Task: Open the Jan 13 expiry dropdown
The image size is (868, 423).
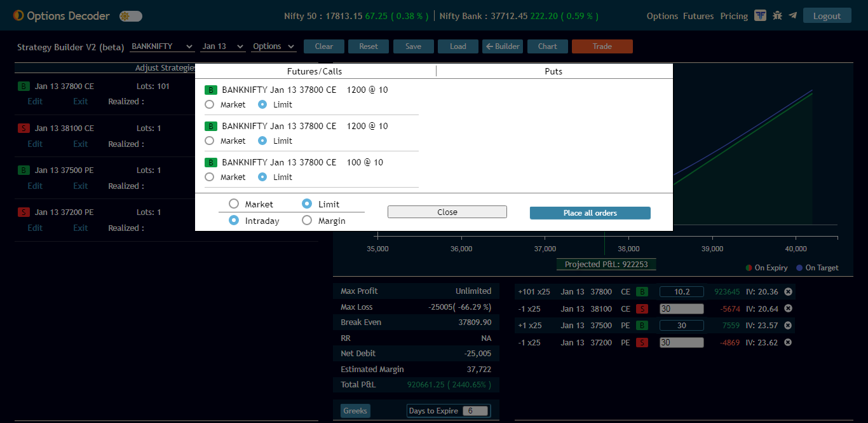Action: (222, 46)
